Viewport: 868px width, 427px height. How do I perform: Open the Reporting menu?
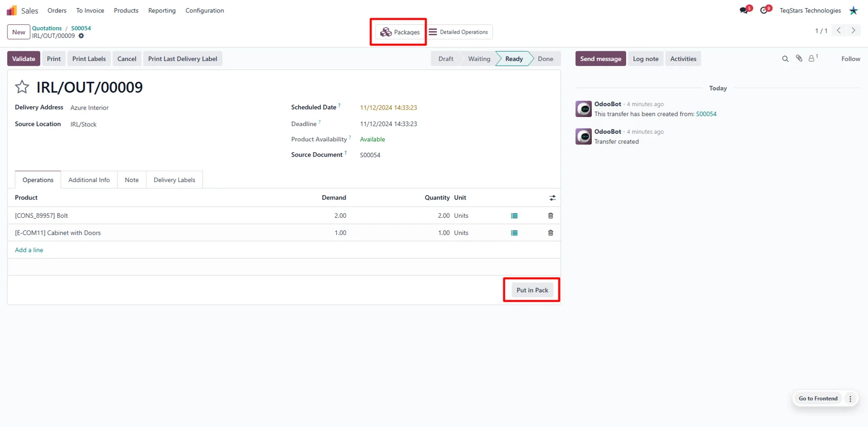click(x=162, y=10)
